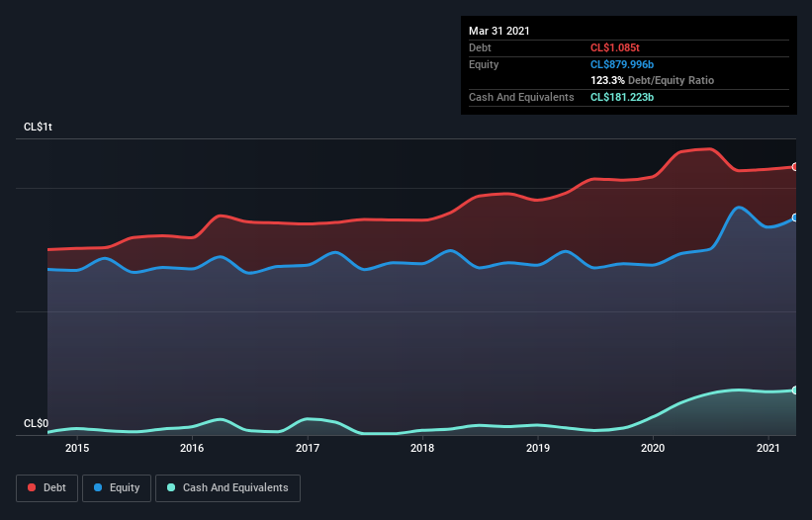812x520 pixels.
Task: Click the 2018 x-axis label
Action: click(x=422, y=448)
